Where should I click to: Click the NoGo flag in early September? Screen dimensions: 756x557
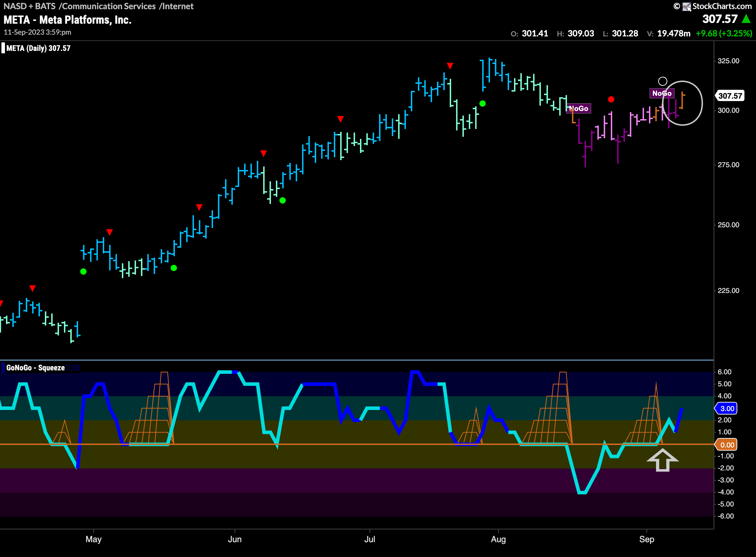[662, 93]
